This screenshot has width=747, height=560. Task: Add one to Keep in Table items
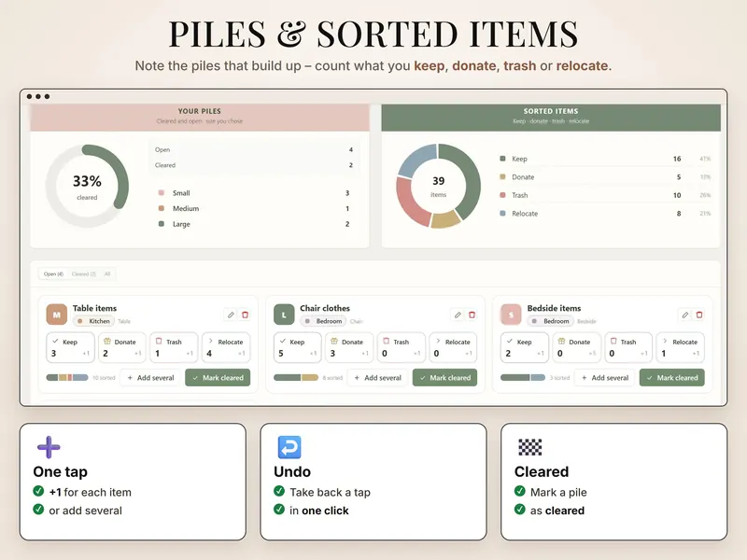tap(70, 347)
